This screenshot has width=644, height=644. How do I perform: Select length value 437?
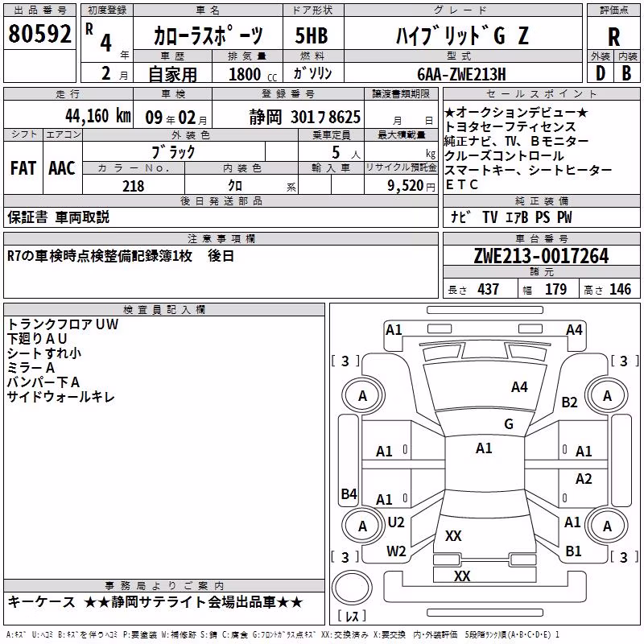pos(489,289)
